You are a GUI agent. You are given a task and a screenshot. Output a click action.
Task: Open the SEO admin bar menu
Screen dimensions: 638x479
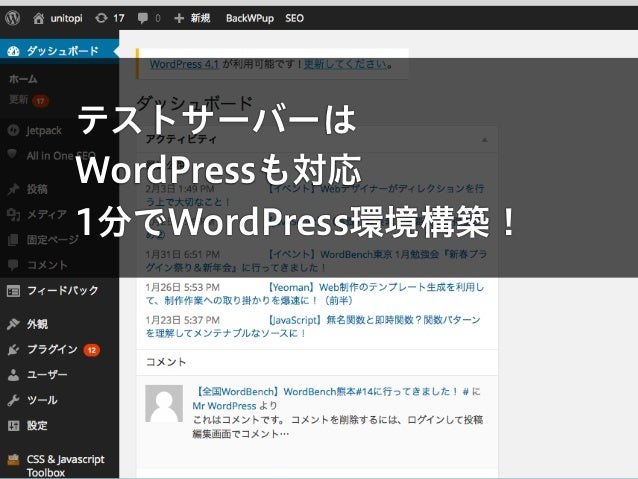[x=295, y=18]
